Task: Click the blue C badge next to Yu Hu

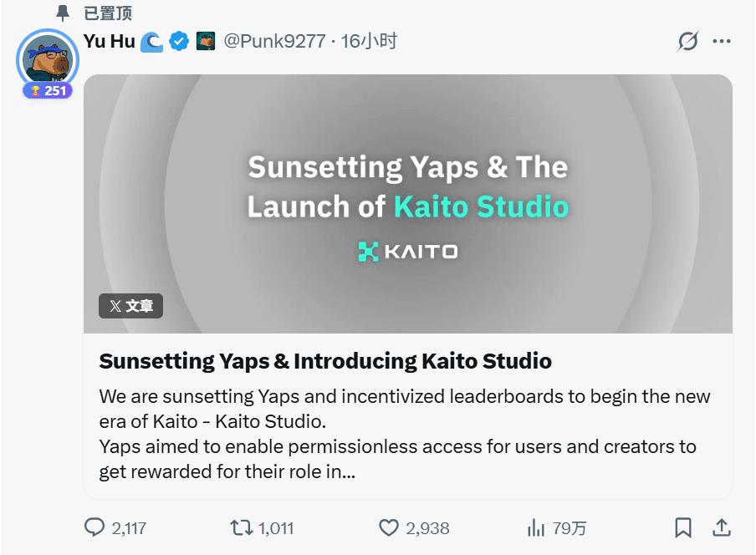Action: pyautogui.click(x=151, y=41)
